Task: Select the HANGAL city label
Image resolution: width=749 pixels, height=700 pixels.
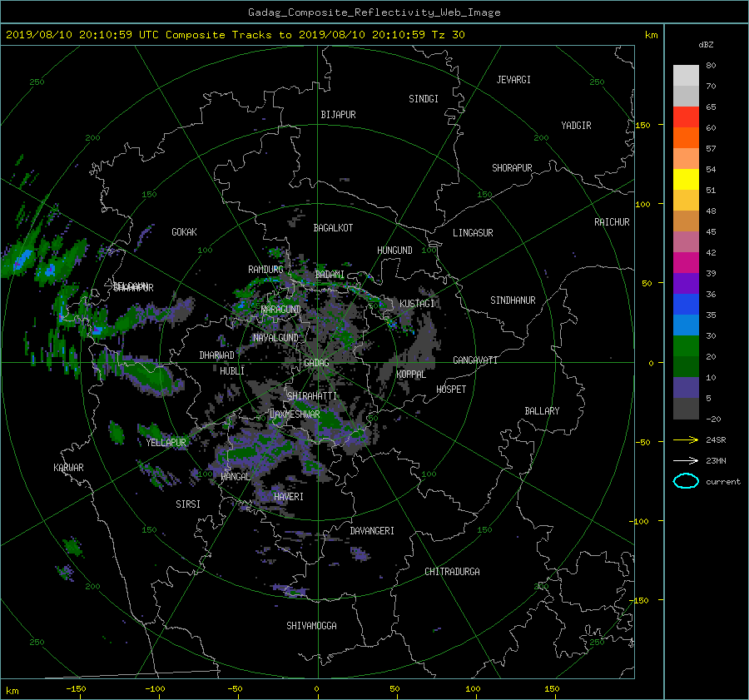Action: coord(236,477)
